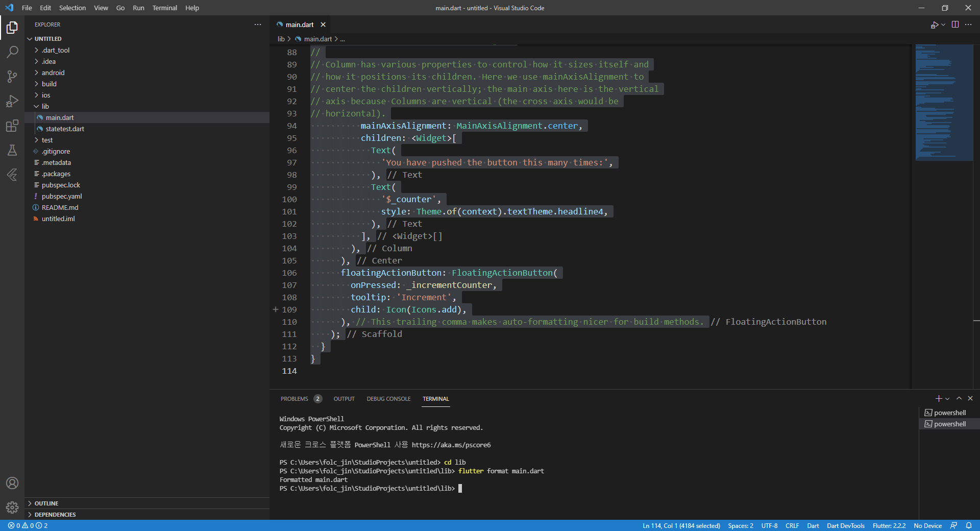The image size is (980, 531).
Task: Open the Edit menu
Action: point(45,8)
